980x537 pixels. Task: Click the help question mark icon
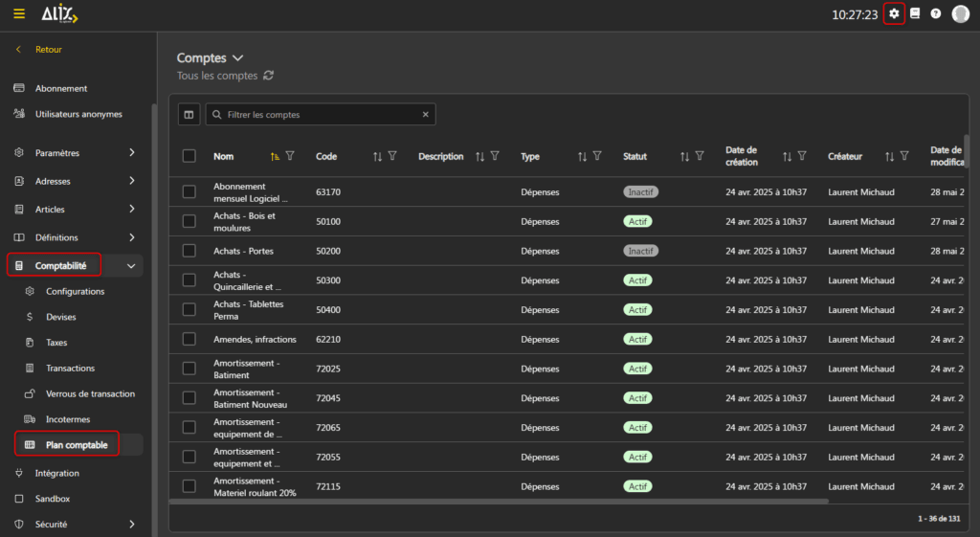click(x=936, y=14)
